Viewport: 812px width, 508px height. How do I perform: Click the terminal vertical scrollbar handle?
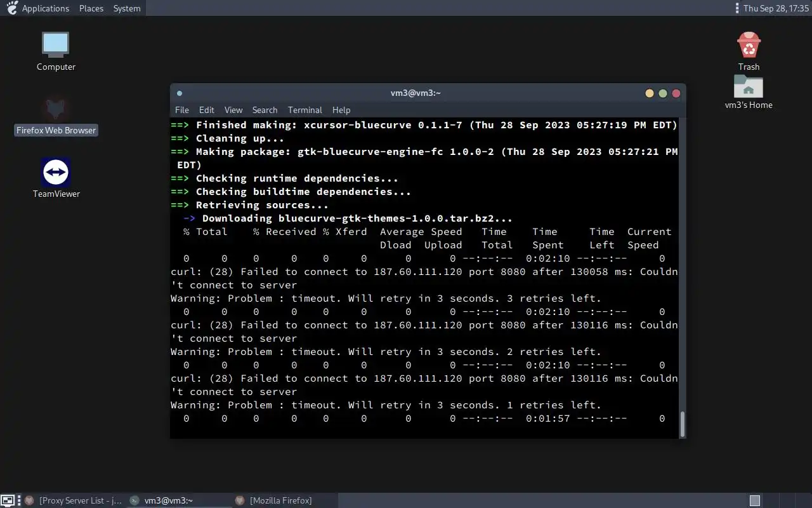pos(683,424)
